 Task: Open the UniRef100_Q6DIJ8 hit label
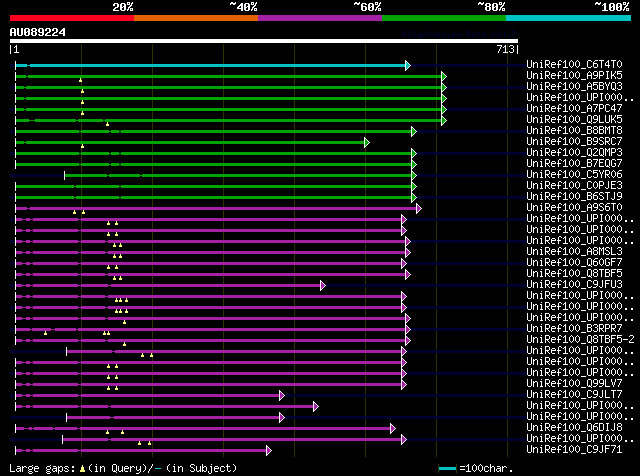[x=574, y=428]
